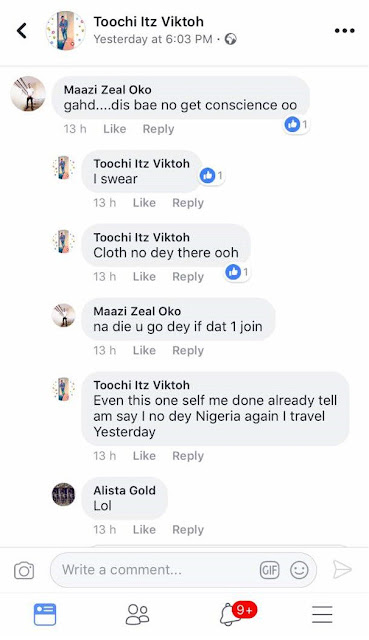Tap the public globe privacy icon
Screen dimensions: 369x640
point(231,39)
